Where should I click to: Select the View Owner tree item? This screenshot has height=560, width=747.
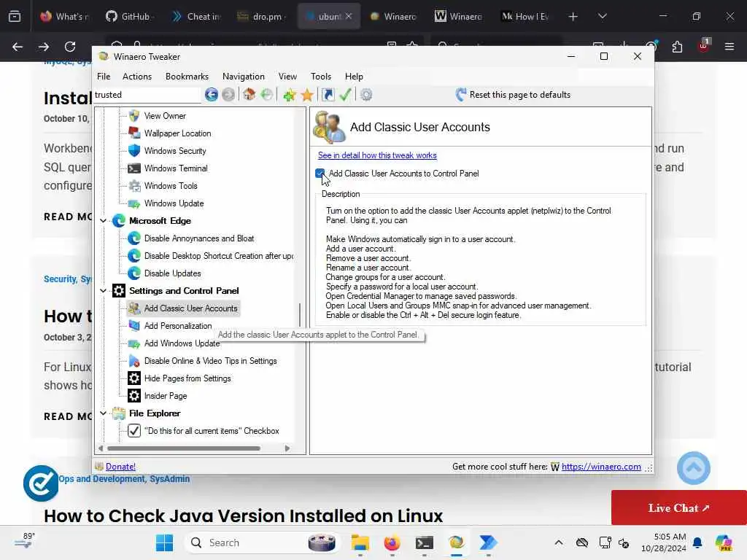coord(165,116)
